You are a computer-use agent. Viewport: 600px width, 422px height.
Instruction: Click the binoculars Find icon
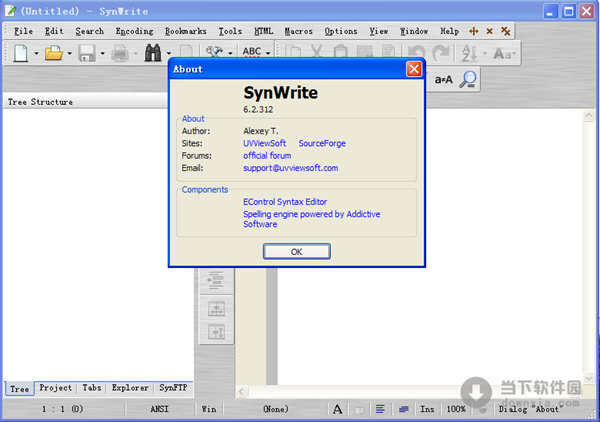(x=153, y=53)
